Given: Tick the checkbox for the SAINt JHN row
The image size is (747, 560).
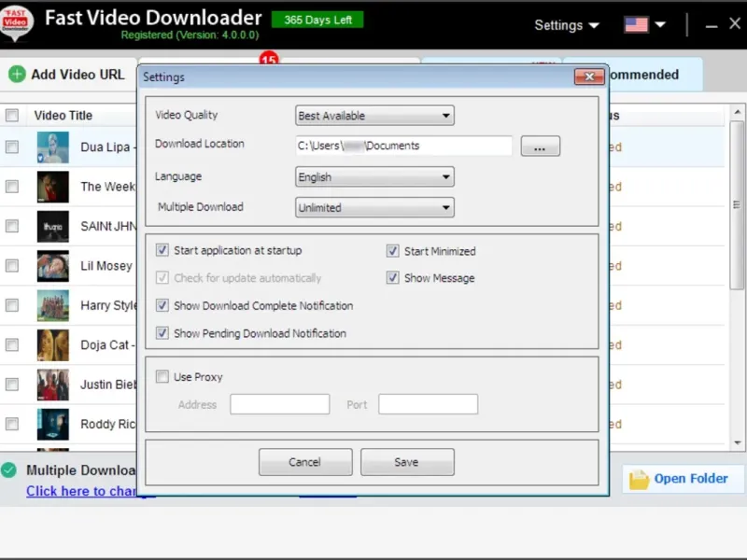Looking at the screenshot, I should pyautogui.click(x=12, y=226).
